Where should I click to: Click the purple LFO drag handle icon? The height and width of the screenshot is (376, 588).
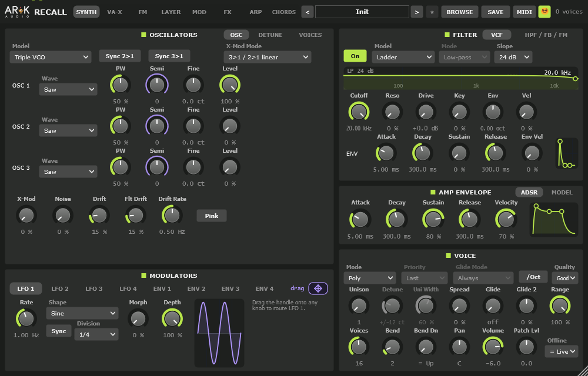click(x=318, y=288)
